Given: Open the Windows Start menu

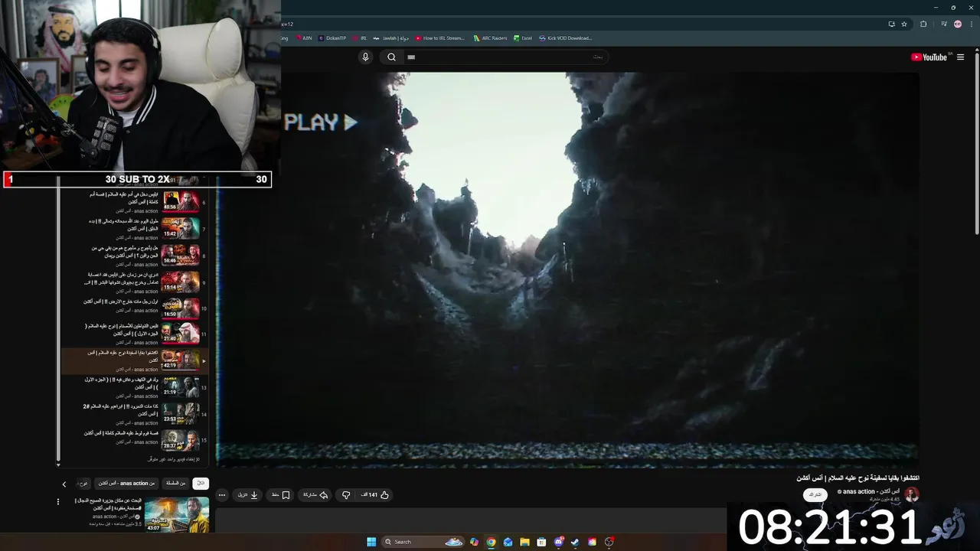Looking at the screenshot, I should 371,542.
